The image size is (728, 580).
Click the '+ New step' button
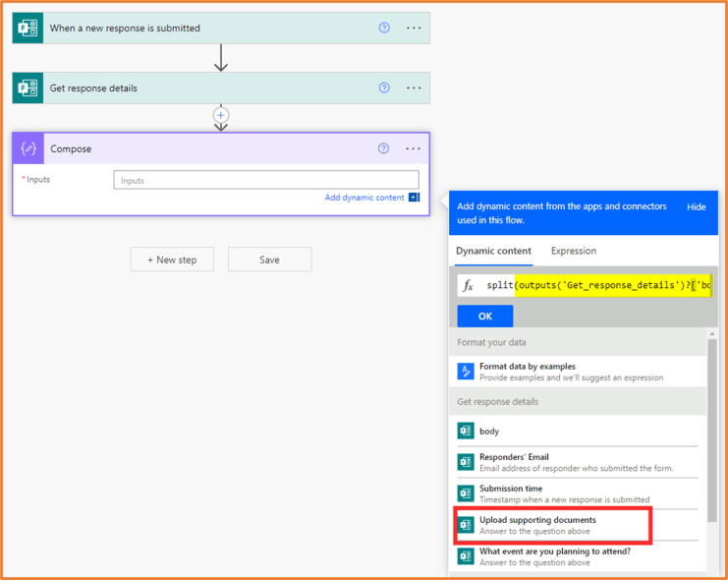point(172,260)
